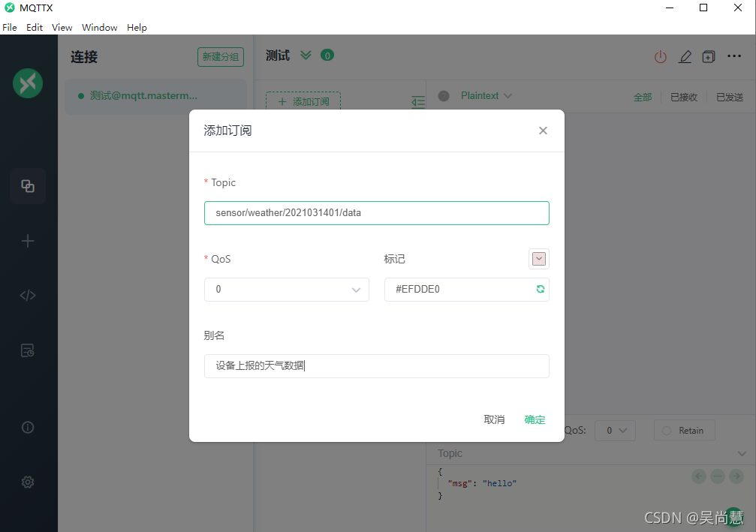The width and height of the screenshot is (756, 532).
Task: Open the QoS dropdown in dialog
Action: pyautogui.click(x=286, y=290)
